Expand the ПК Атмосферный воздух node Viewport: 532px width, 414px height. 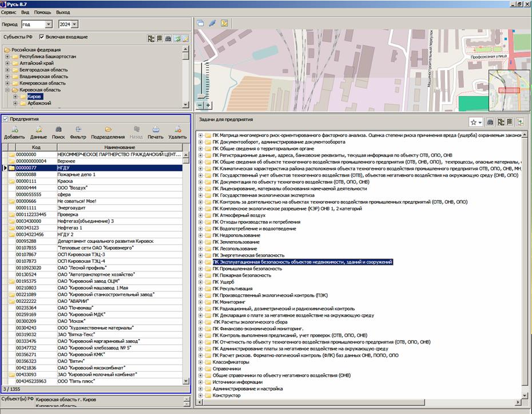[x=201, y=215]
